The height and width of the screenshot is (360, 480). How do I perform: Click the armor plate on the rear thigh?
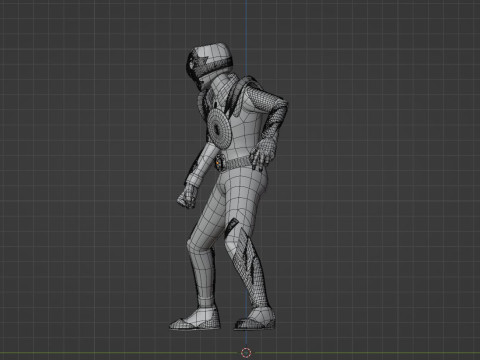tap(233, 227)
